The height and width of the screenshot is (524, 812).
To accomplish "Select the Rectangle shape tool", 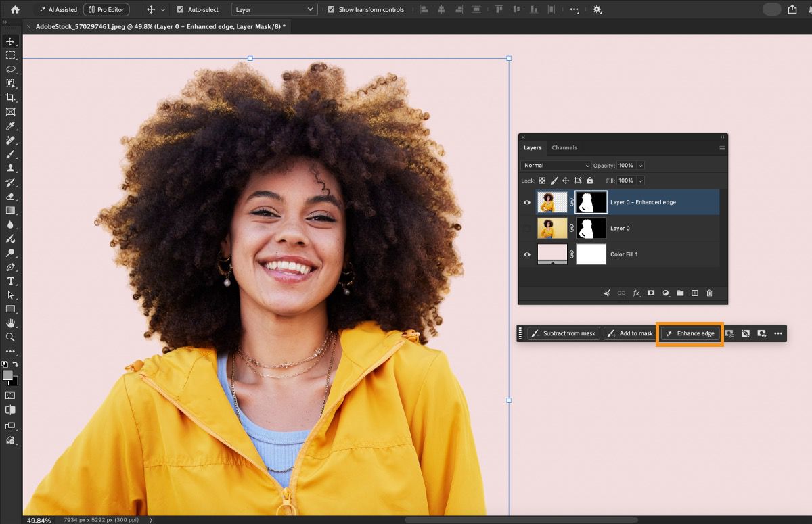I will pos(10,309).
